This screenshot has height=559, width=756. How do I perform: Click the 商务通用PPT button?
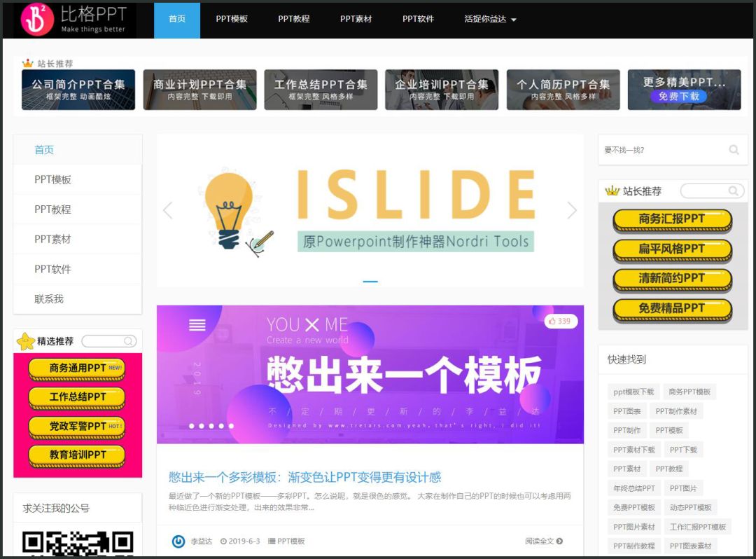77,369
